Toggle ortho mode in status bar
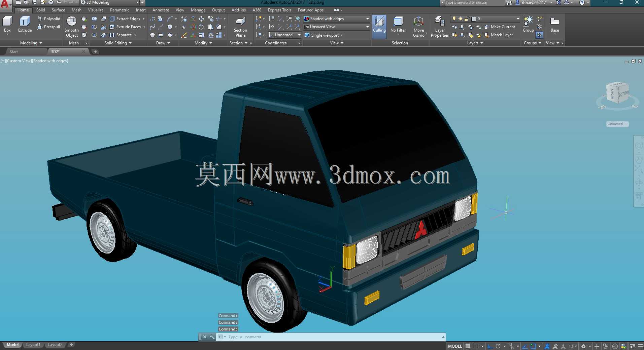 point(490,346)
